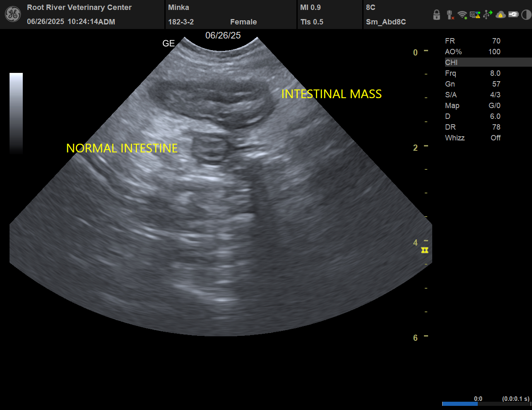Click the (0.0:0.1 s) cine time readout
Viewport: 532px width, 410px height.
(516, 399)
